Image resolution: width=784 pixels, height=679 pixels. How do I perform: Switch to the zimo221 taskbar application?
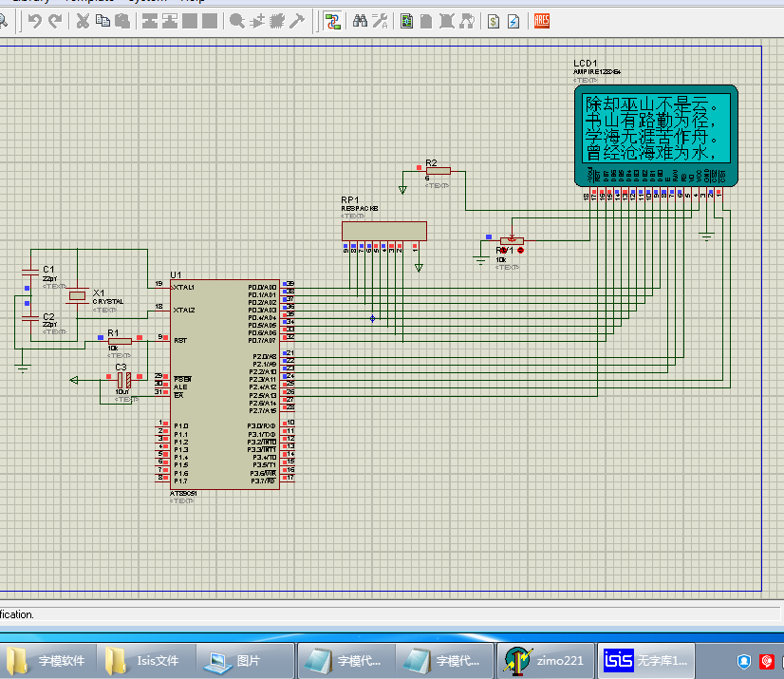(x=546, y=661)
